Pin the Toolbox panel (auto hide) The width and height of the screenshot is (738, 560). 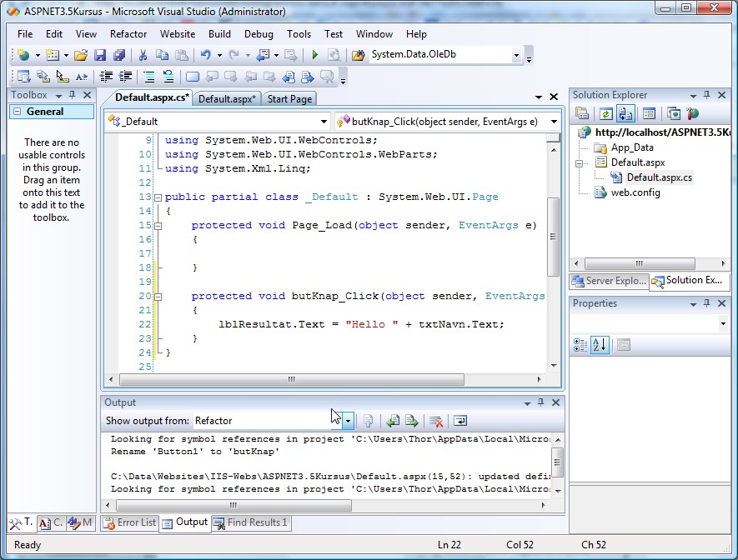pyautogui.click(x=72, y=95)
